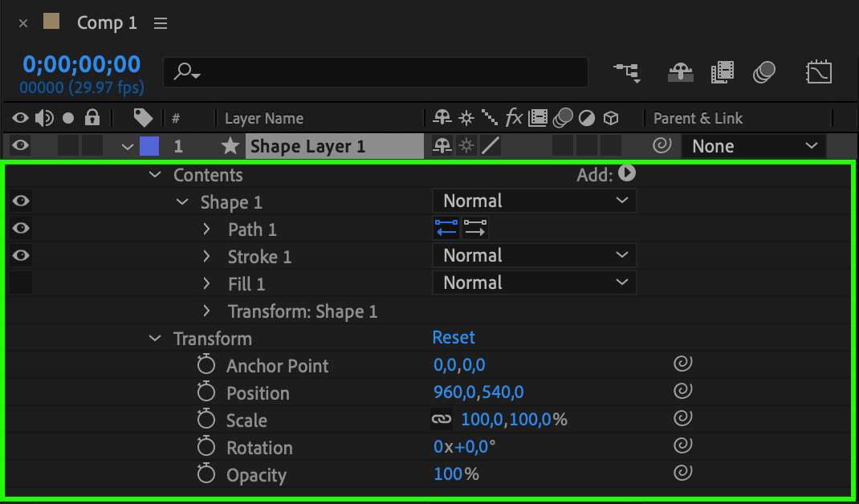Open the Composition Mini-Flowchart icon

point(627,73)
